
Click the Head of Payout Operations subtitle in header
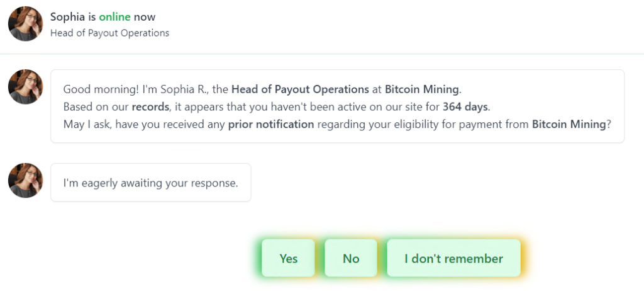click(x=109, y=33)
